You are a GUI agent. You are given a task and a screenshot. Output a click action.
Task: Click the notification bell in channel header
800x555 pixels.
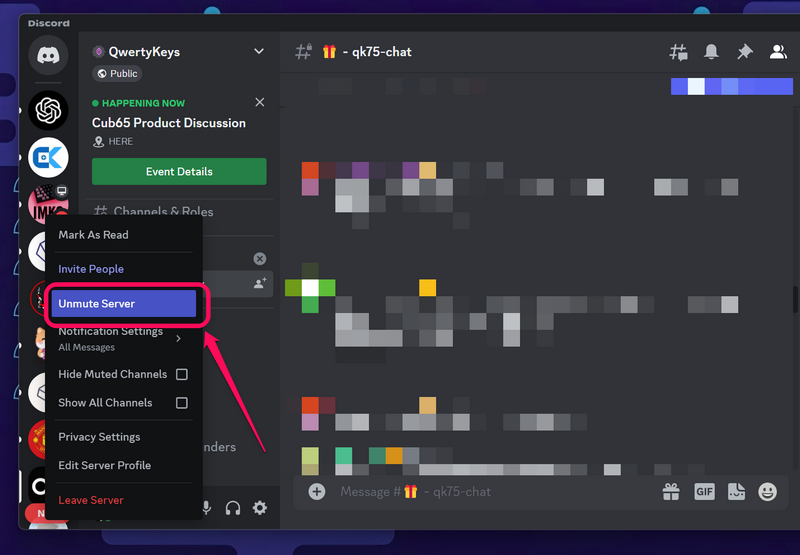[711, 52]
